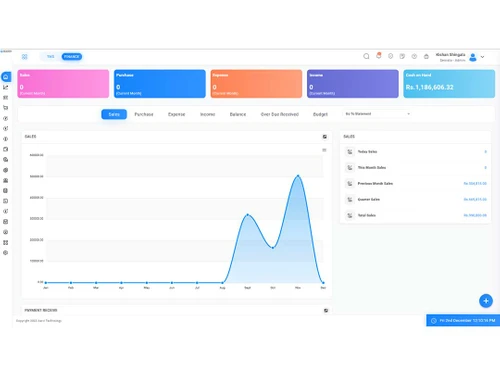Select the Expense tab
This screenshot has width=500, height=375.
(177, 114)
